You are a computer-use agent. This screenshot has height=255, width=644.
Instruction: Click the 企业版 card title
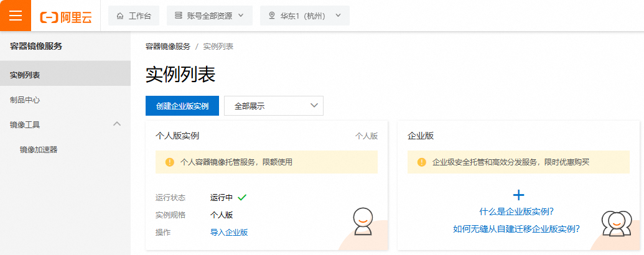tap(421, 136)
